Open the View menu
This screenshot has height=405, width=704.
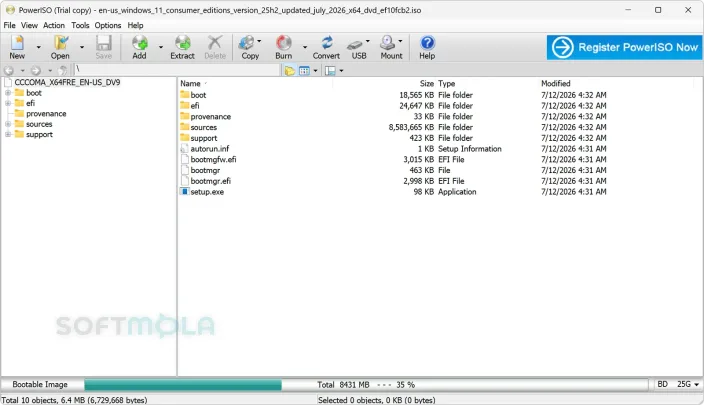pyautogui.click(x=29, y=25)
